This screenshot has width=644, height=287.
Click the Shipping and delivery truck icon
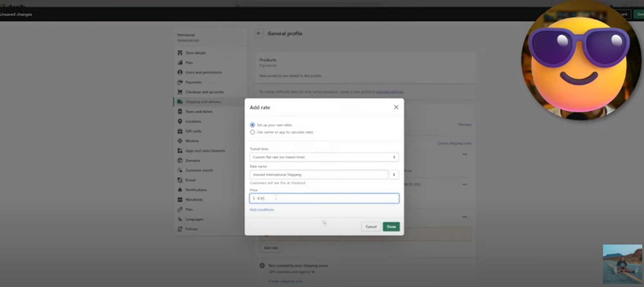[x=180, y=102]
